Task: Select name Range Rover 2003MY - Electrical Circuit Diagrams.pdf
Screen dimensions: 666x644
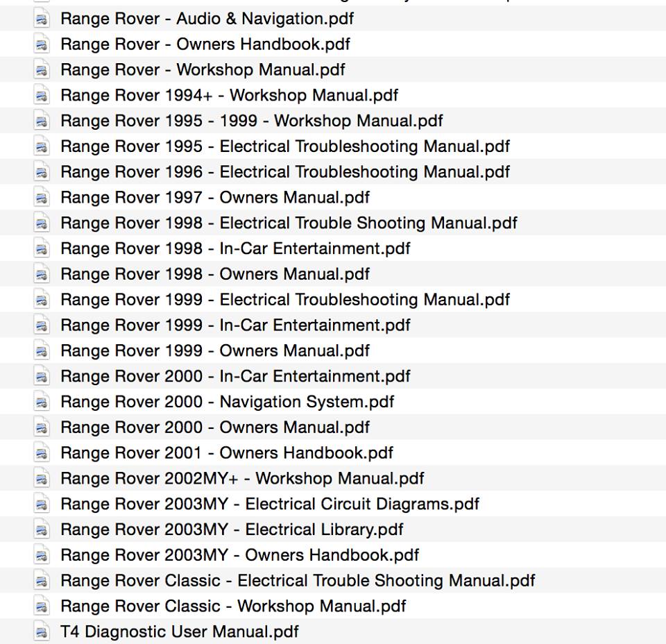Action: tap(270, 504)
